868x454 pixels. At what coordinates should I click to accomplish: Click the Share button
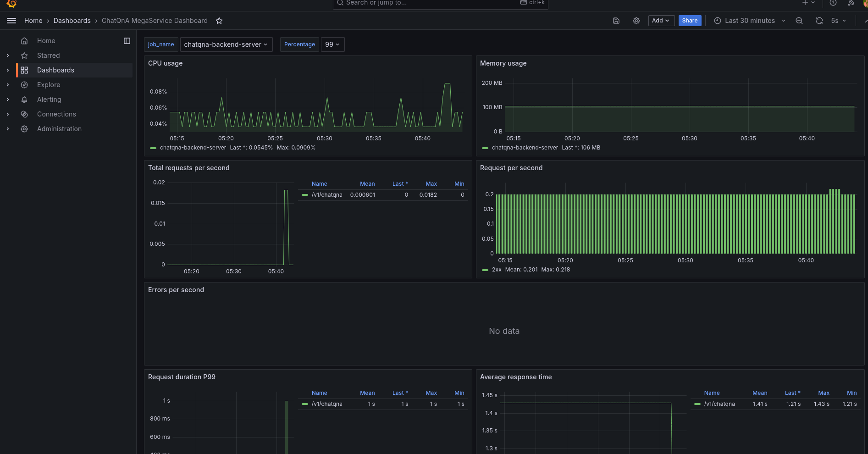(690, 21)
